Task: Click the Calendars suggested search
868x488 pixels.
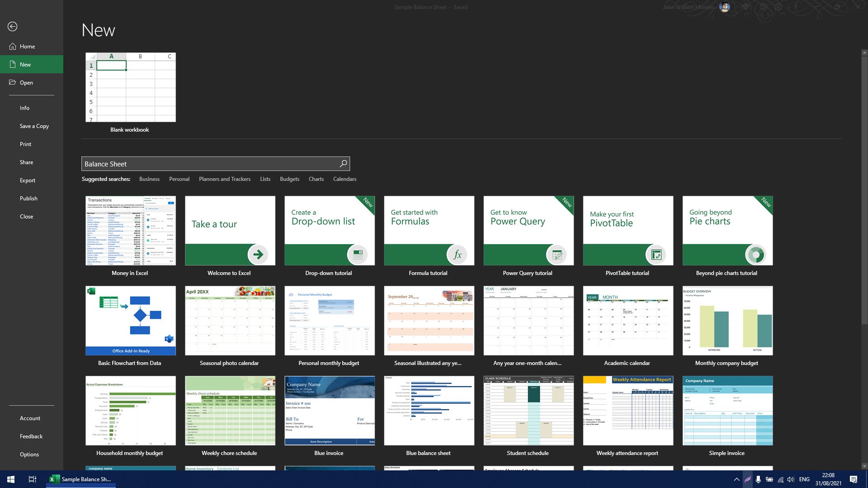Action: click(x=345, y=179)
